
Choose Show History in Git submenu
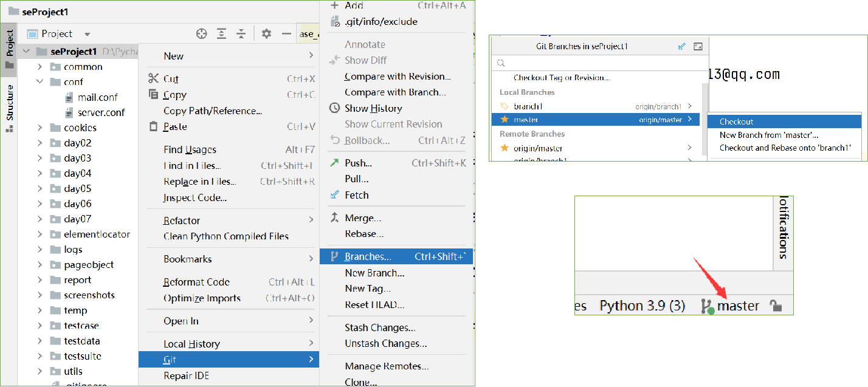[396, 108]
